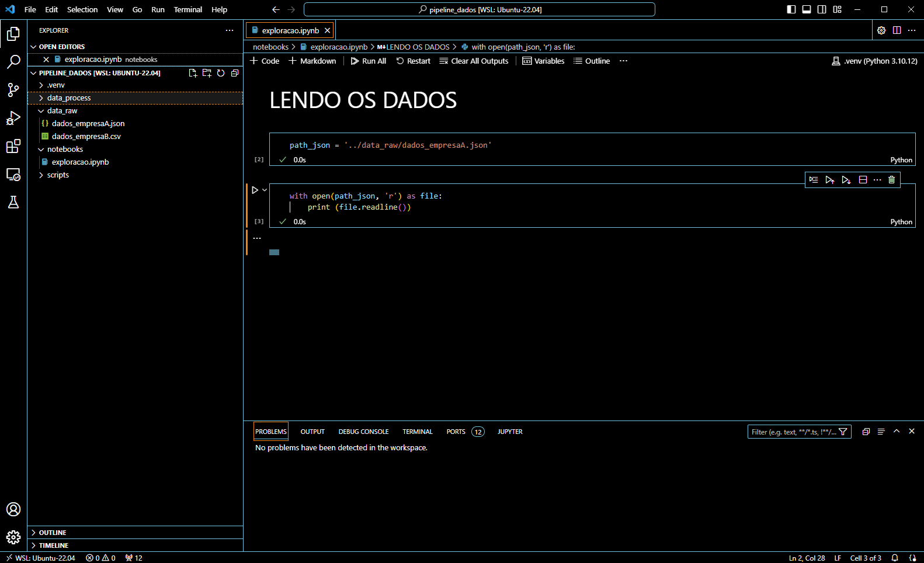Image resolution: width=924 pixels, height=563 pixels.
Task: Toggle the secondary side bar layout button
Action: click(x=822, y=9)
